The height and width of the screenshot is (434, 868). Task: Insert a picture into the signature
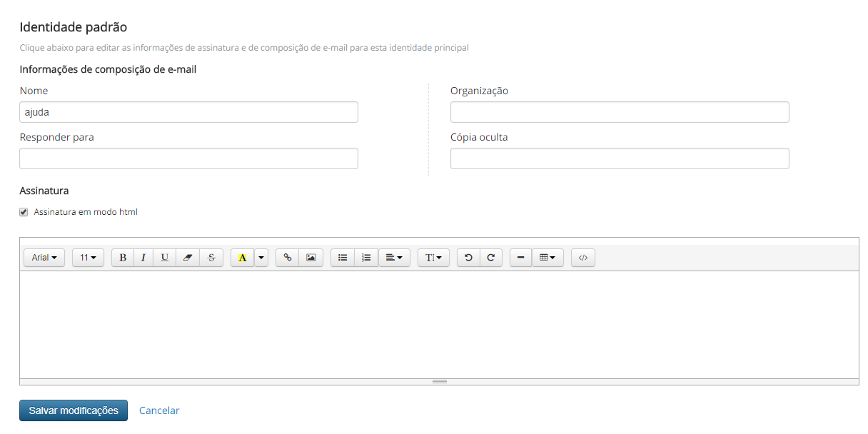[x=311, y=258]
